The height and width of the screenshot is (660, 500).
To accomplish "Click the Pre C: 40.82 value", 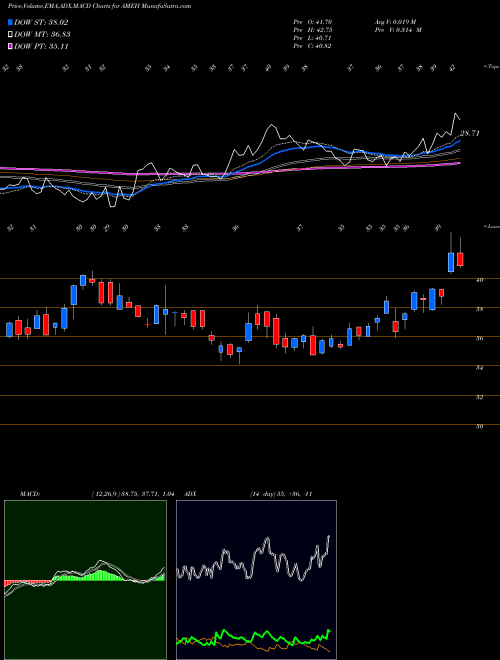I will click(x=312, y=46).
